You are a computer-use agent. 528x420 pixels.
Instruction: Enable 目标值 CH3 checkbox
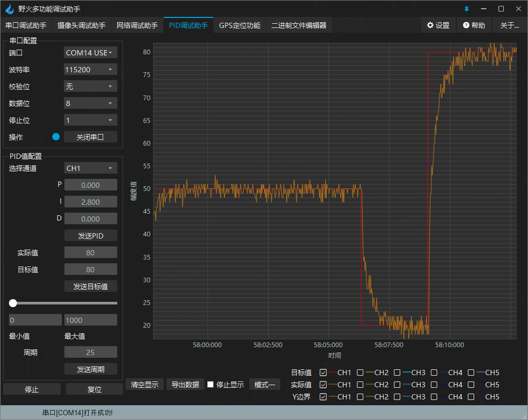[x=397, y=373]
